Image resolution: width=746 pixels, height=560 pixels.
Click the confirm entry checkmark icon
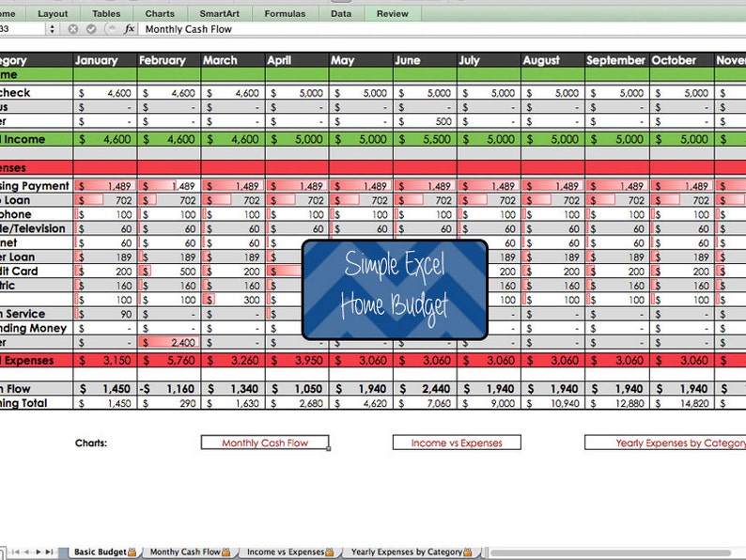coord(91,29)
